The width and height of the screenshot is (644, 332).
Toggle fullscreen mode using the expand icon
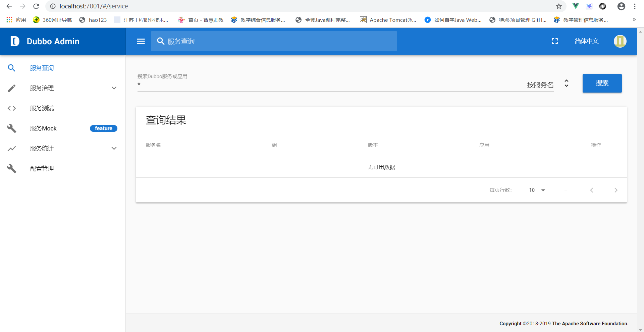(555, 41)
